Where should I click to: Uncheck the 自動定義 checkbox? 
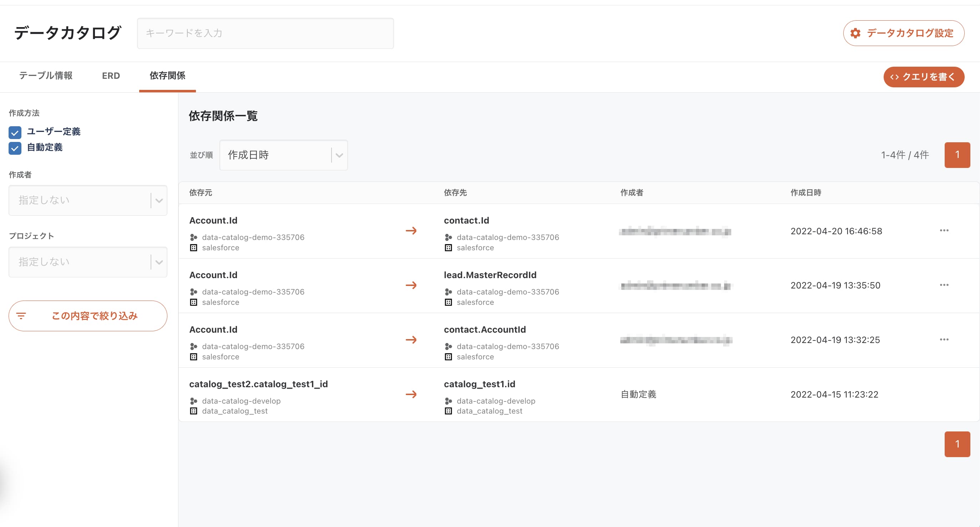click(x=15, y=148)
